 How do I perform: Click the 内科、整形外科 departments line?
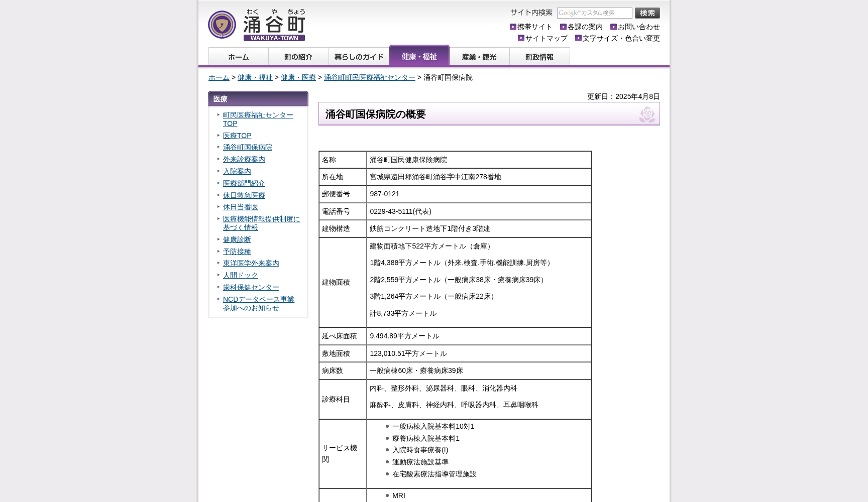[x=444, y=388]
